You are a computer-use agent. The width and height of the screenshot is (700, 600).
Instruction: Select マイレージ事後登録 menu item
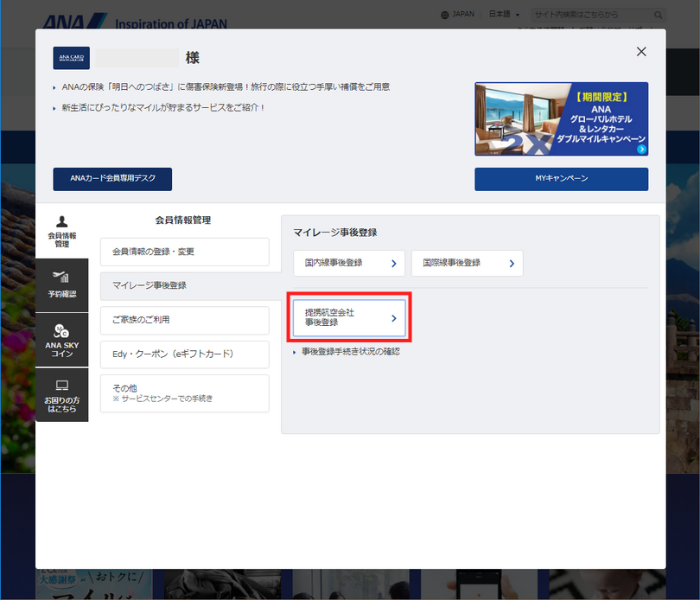(x=190, y=286)
